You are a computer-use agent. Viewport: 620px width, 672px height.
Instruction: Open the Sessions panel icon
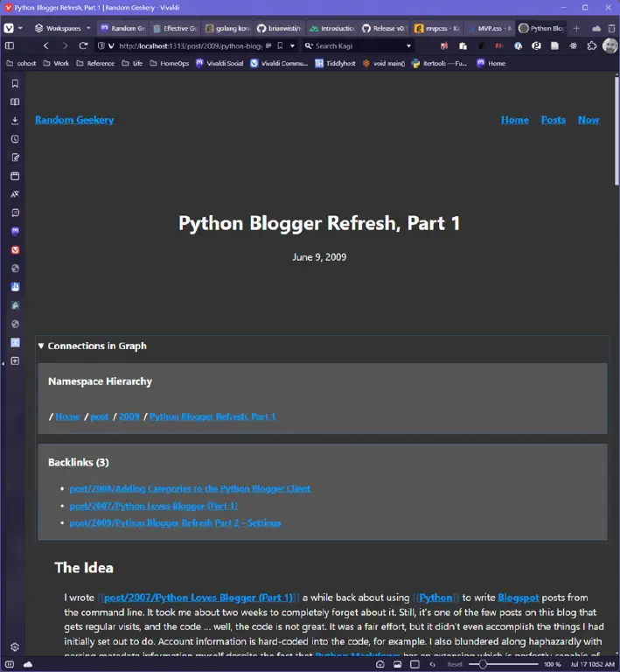[15, 213]
